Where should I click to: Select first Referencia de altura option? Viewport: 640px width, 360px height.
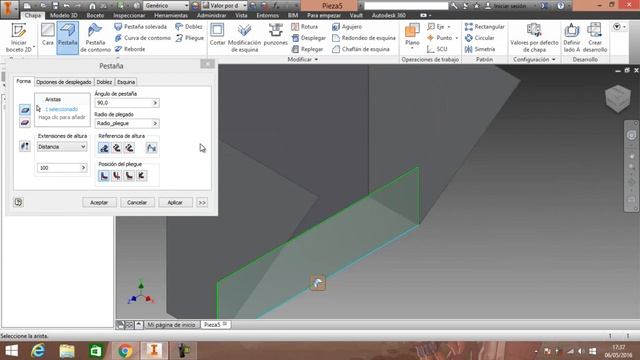click(104, 148)
